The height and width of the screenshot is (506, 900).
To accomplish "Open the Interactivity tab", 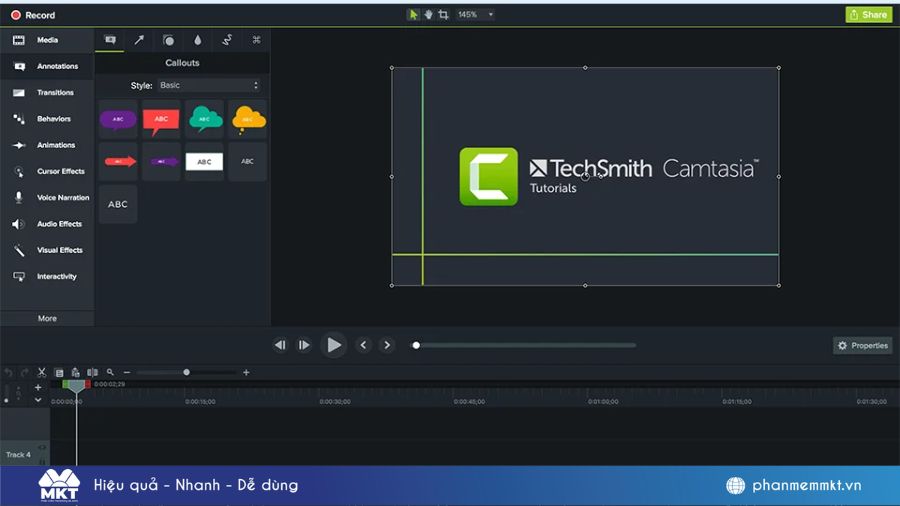I will pos(47,277).
